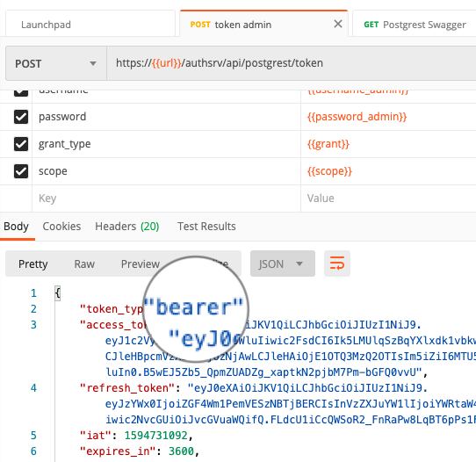Switch to response Body tab
The width and height of the screenshot is (476, 462).
(16, 227)
